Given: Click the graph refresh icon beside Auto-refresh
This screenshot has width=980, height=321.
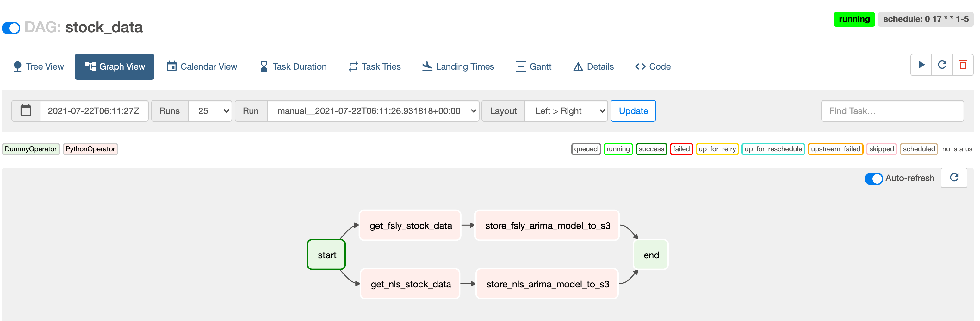Looking at the screenshot, I should (x=954, y=178).
